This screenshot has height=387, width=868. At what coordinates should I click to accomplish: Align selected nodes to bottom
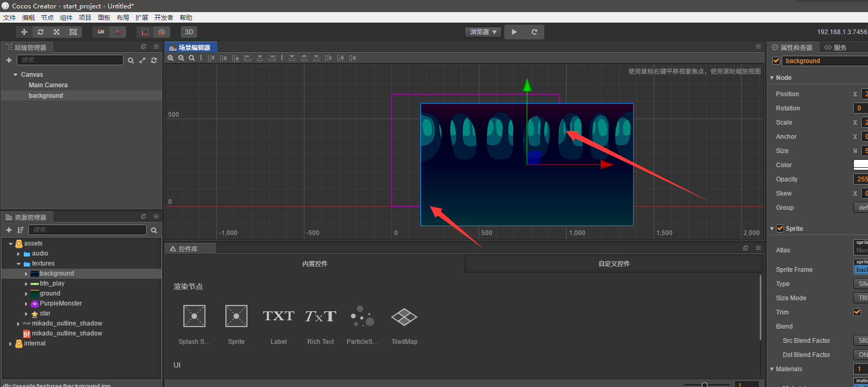pos(235,58)
